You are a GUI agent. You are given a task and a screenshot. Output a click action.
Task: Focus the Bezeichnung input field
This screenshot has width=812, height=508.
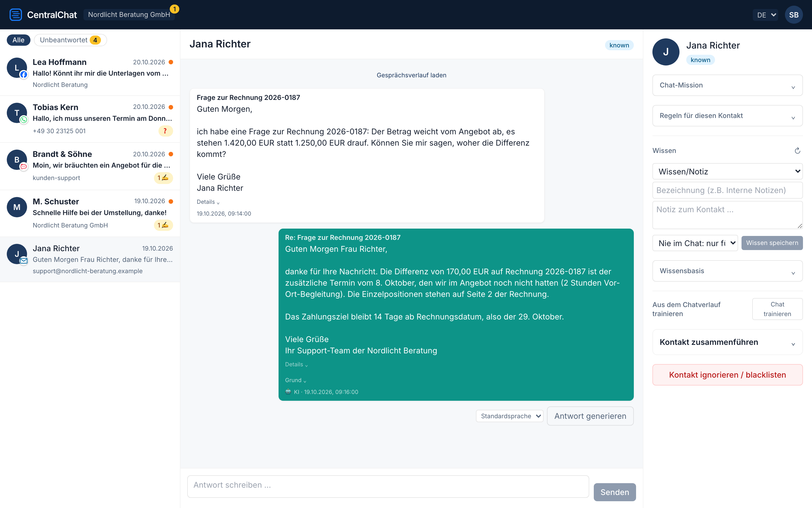click(x=727, y=190)
